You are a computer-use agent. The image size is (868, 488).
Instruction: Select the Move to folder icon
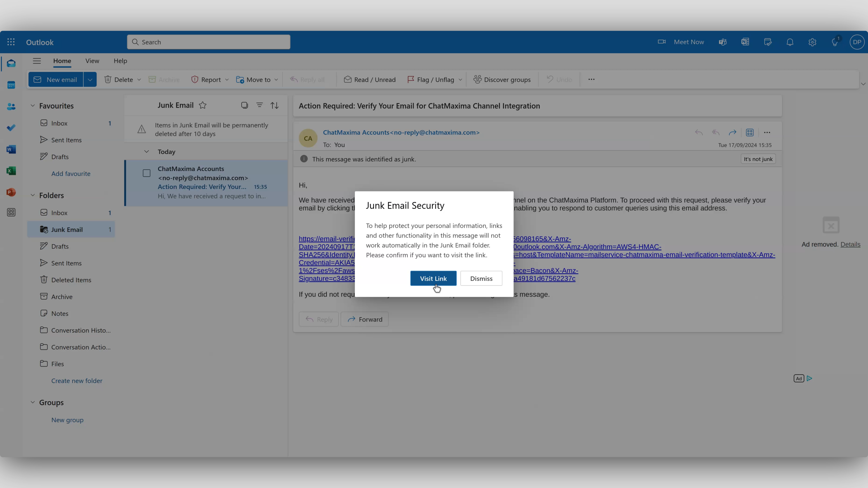240,79
